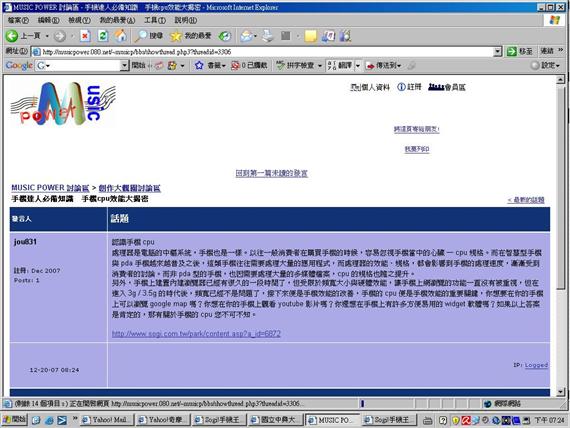Click the Search magnifier icon
Viewport: 570px width, 428px height.
click(x=140, y=36)
